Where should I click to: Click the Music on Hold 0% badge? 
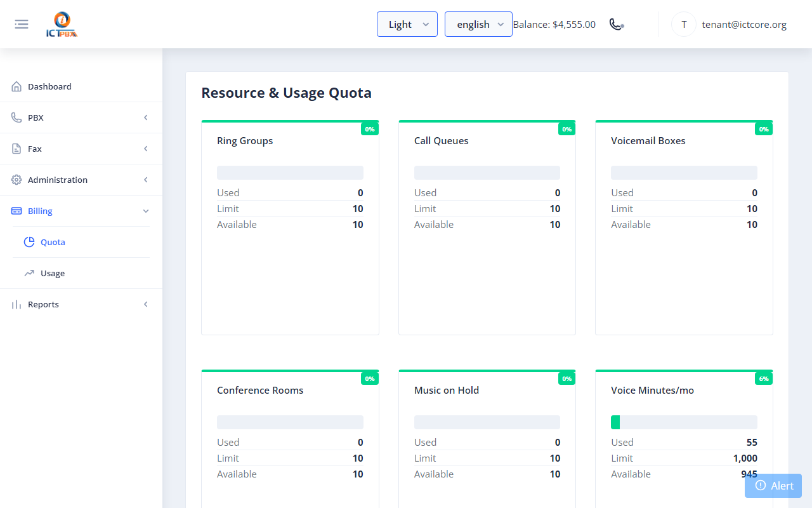click(x=567, y=378)
